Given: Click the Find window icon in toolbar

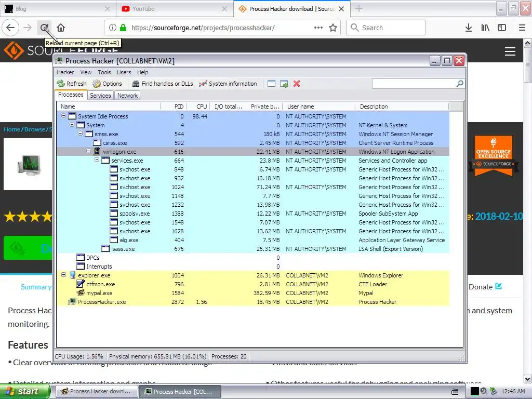Looking at the screenshot, I should click(x=271, y=84).
